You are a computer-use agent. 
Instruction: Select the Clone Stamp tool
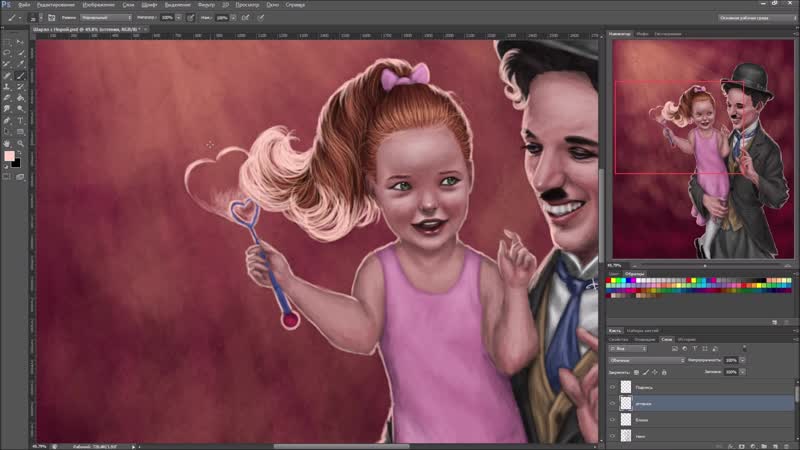[x=7, y=86]
